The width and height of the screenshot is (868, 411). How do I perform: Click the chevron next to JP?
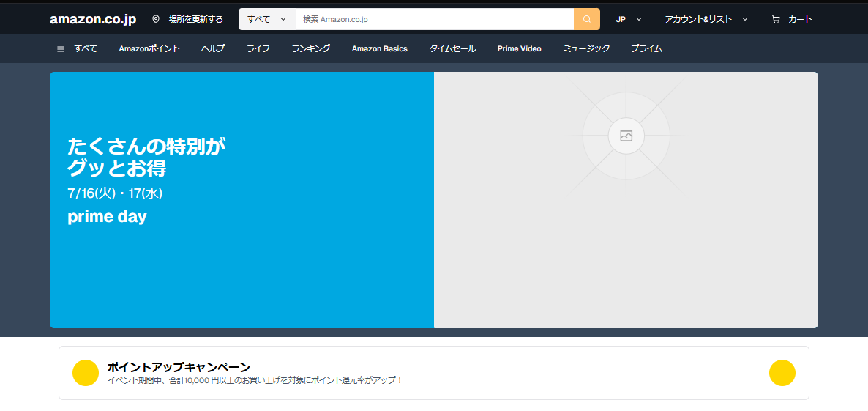[x=639, y=19]
